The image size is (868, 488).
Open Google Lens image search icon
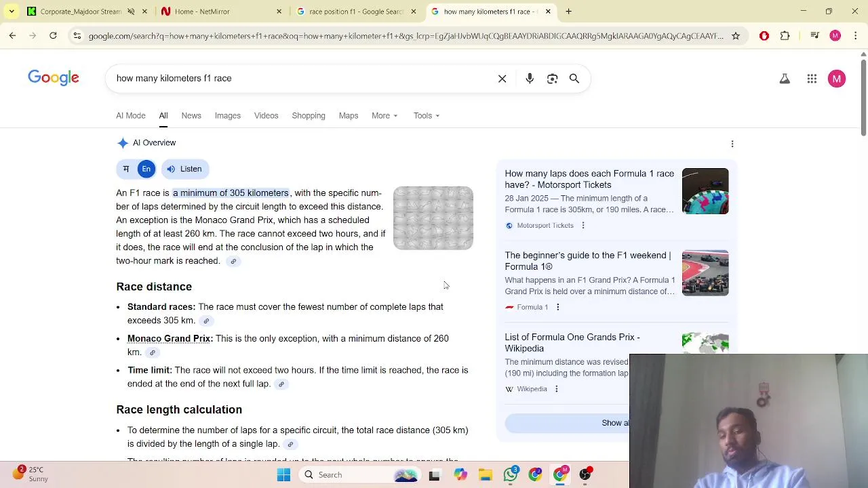(x=552, y=79)
